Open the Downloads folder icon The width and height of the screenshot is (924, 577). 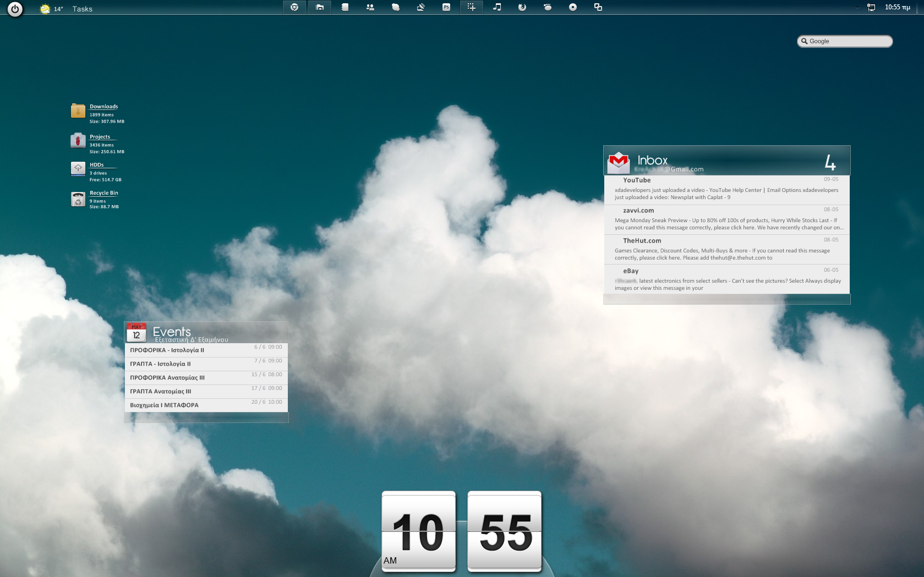click(x=78, y=111)
